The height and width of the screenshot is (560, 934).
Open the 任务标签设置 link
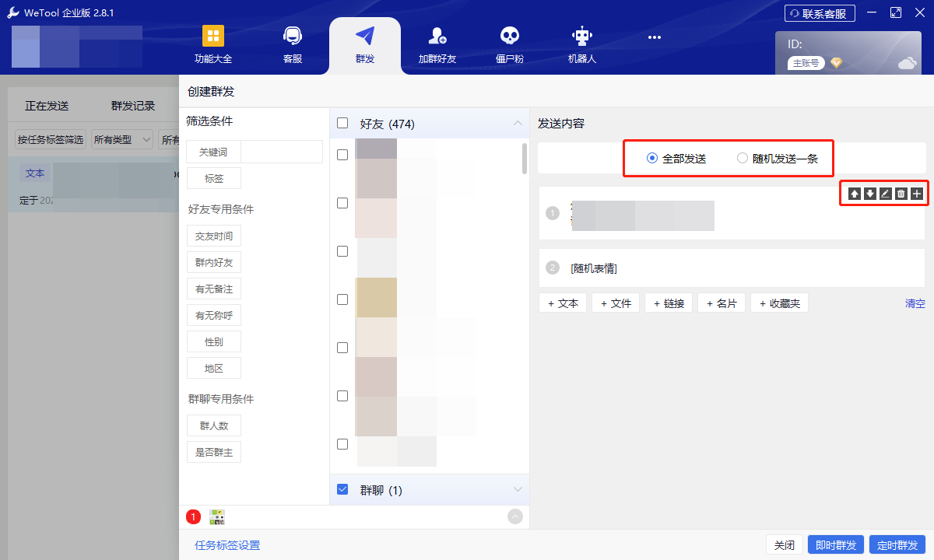(227, 545)
